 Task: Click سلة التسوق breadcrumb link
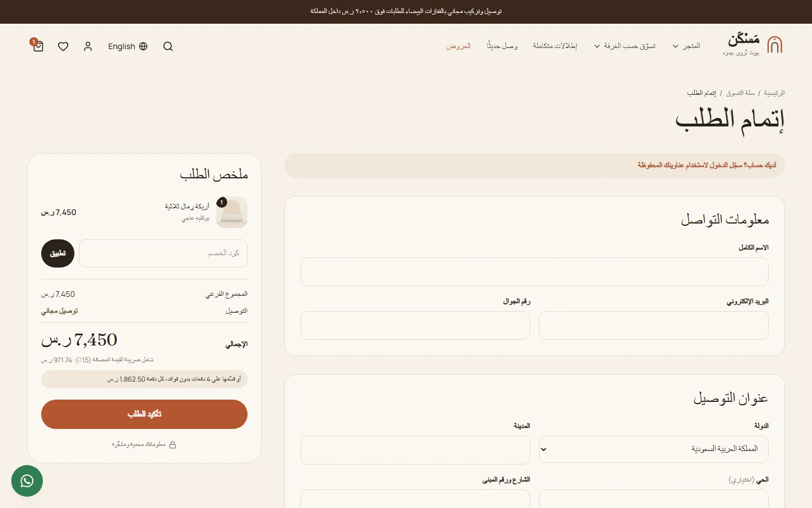click(740, 93)
